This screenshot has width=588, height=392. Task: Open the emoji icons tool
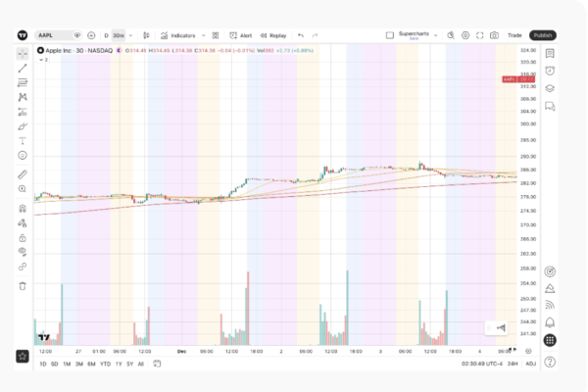pyautogui.click(x=23, y=155)
